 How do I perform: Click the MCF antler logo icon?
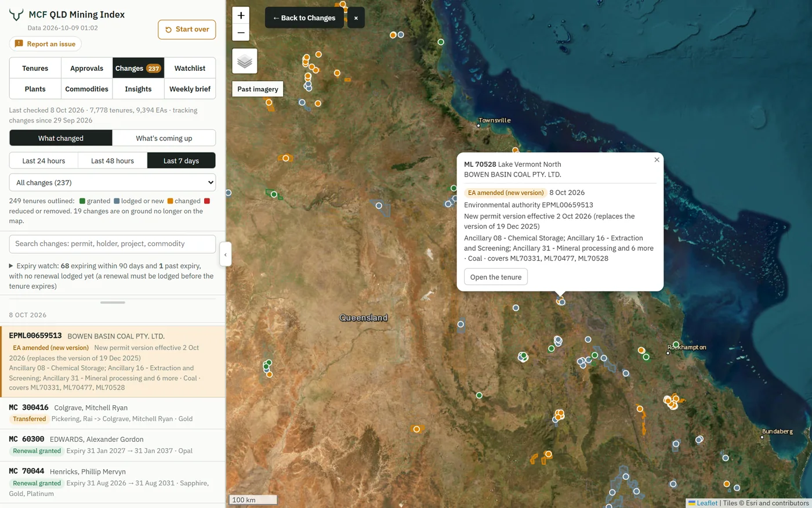pos(16,15)
